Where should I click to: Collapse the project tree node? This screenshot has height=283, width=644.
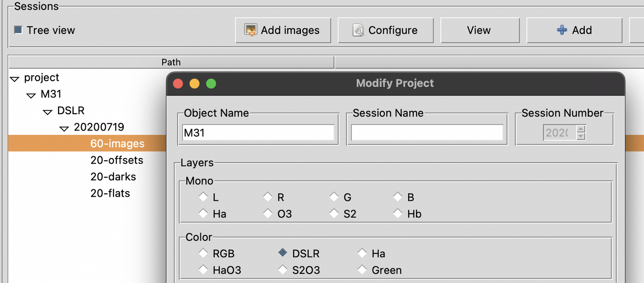tap(15, 79)
